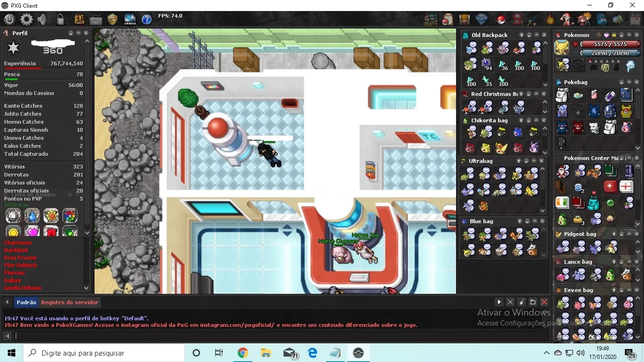Open the Party icon in top toolbar
Image resolution: width=644 pixels, height=362 pixels.
pos(431,19)
